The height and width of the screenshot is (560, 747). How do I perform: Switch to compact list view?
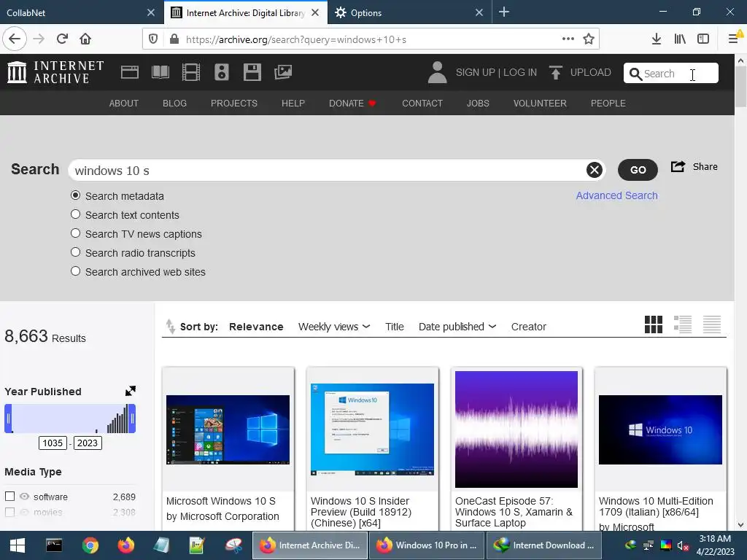coord(712,324)
